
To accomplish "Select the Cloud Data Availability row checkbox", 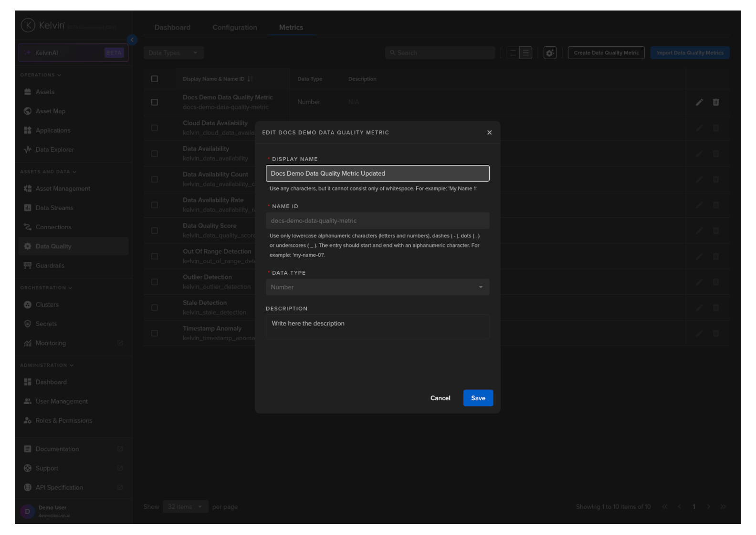I will 155,128.
